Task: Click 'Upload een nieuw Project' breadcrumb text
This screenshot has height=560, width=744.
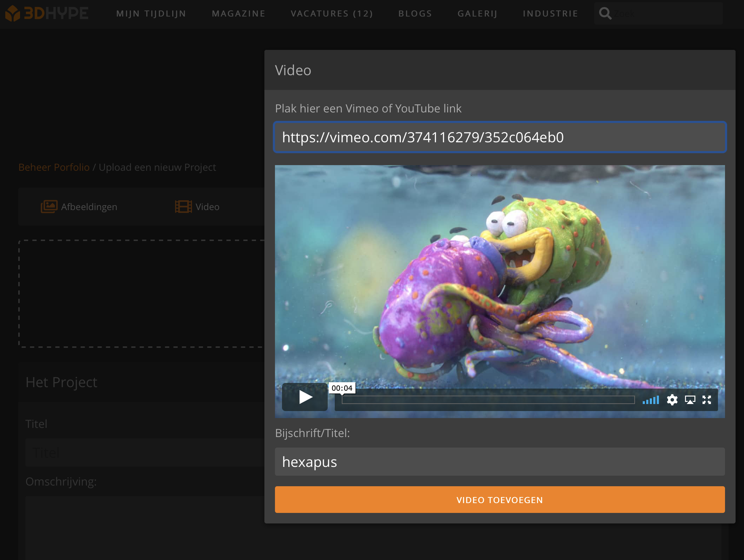Action: [x=157, y=167]
